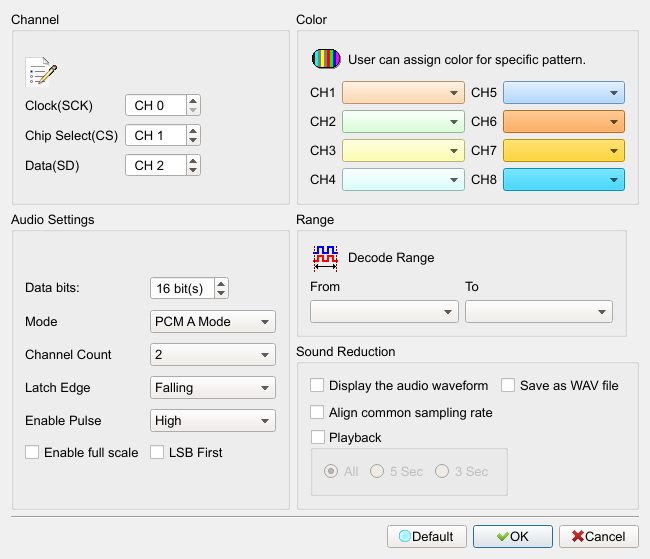Enable Display the audio waveform
Image resolution: width=650 pixels, height=559 pixels.
[x=317, y=385]
